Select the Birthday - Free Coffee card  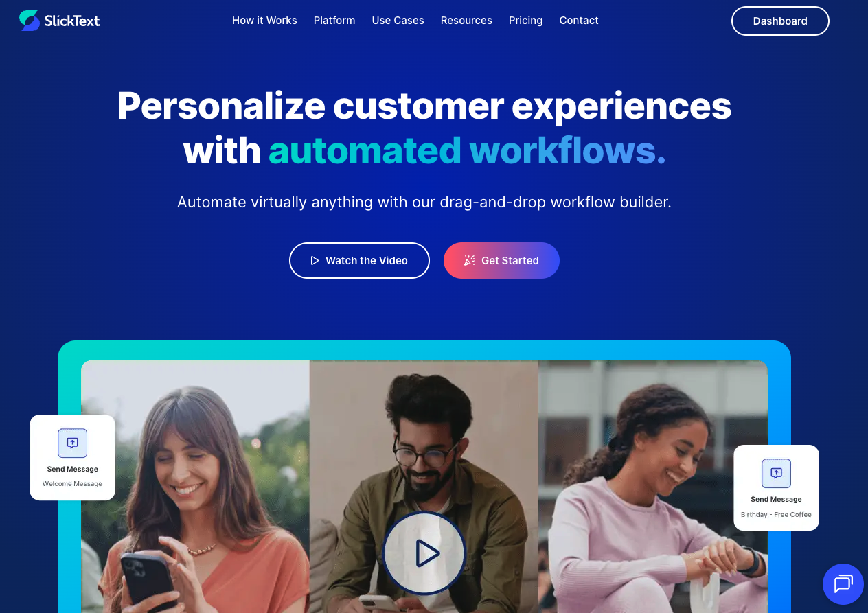pyautogui.click(x=776, y=487)
